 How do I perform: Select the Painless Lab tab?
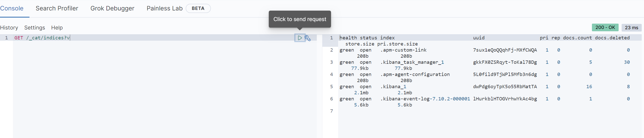[x=164, y=8]
